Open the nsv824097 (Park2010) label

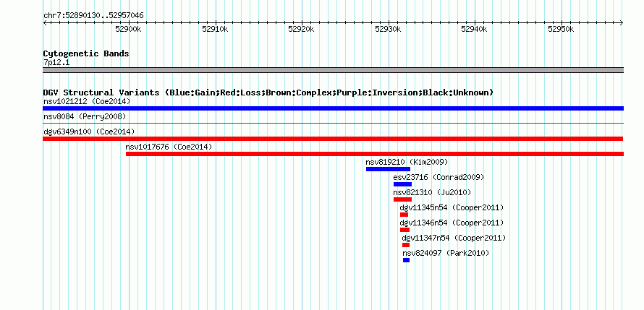[446, 253]
